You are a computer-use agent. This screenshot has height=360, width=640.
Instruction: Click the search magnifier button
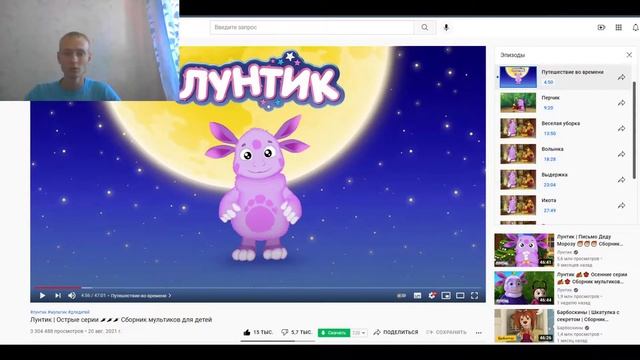(x=424, y=27)
